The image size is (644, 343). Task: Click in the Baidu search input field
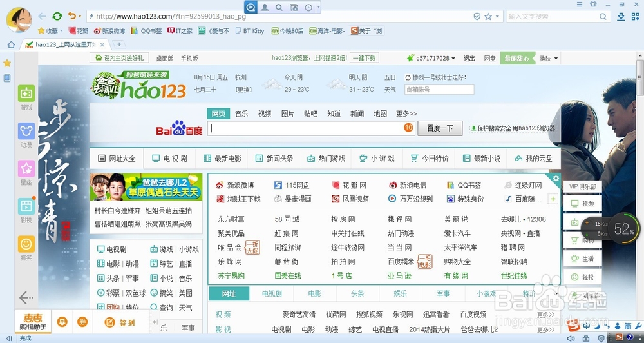(311, 128)
